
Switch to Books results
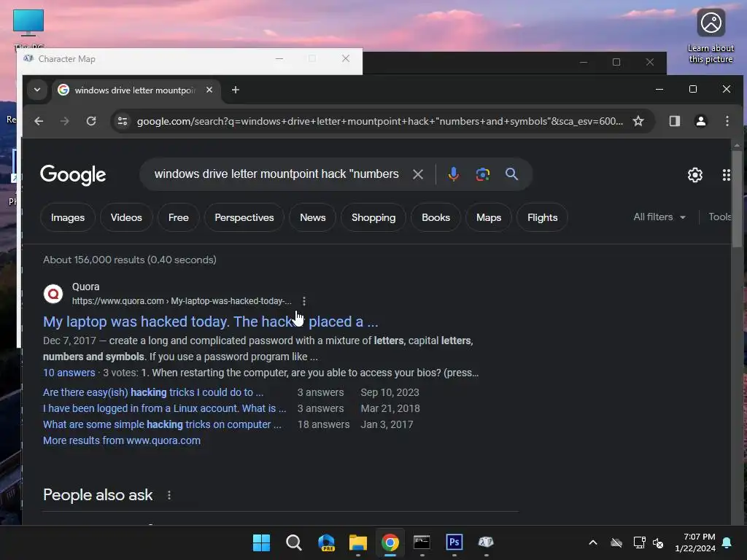[436, 217]
